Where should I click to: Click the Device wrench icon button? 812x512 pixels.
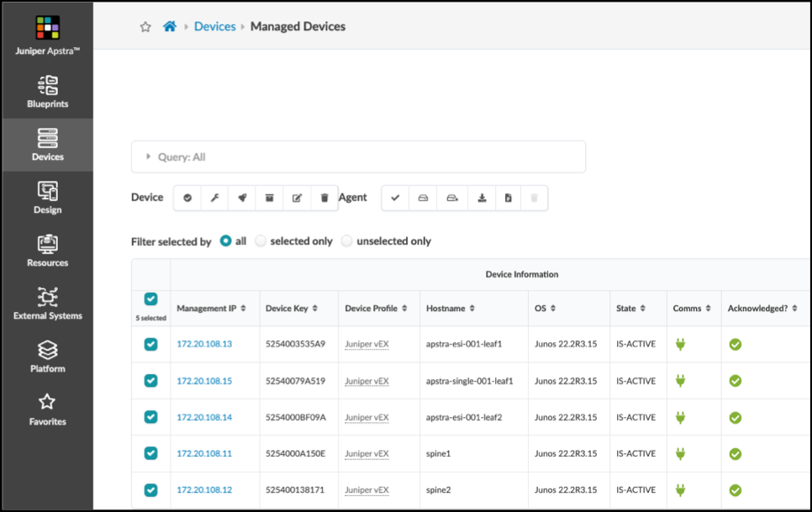[x=214, y=198]
